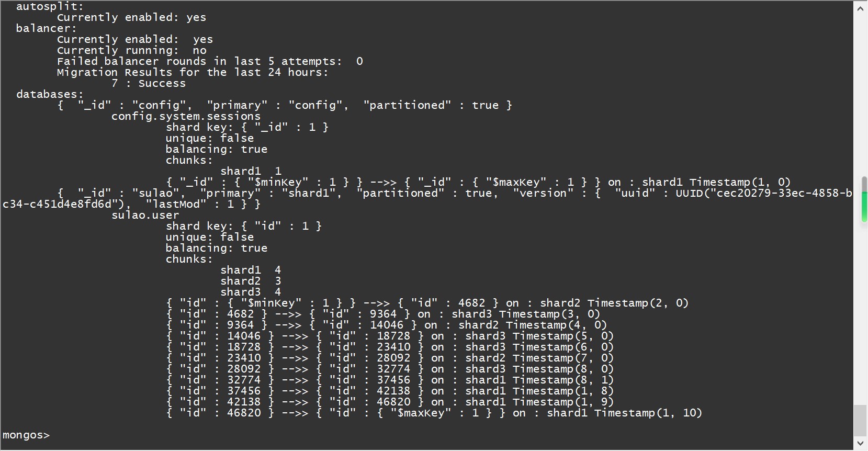The height and width of the screenshot is (451, 868).
Task: Click the "databases:" heading text
Action: 50,94
